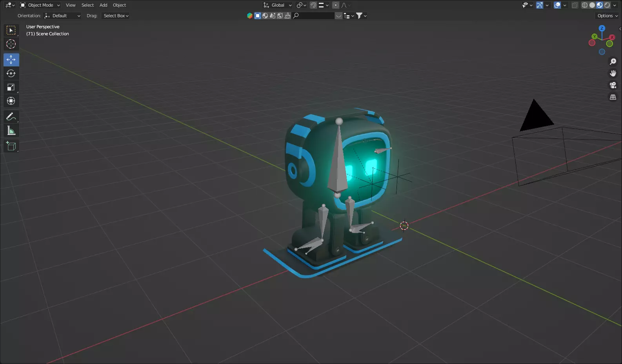Activate the Scale tool

(x=11, y=87)
